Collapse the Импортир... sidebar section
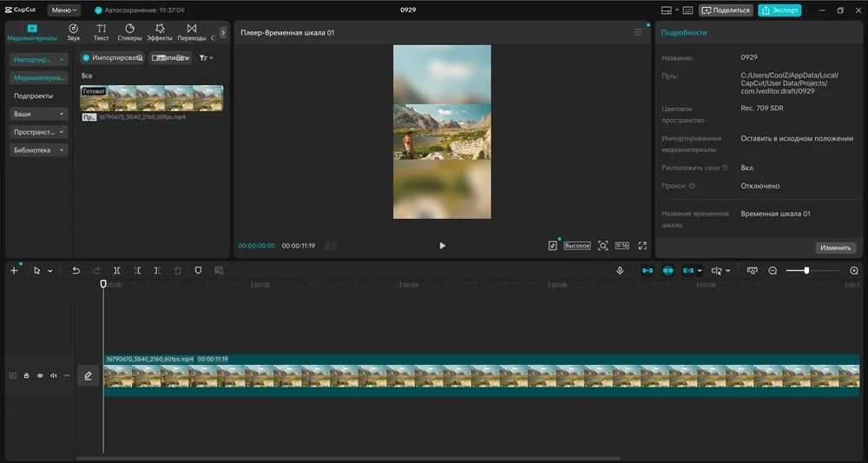This screenshot has height=463, width=868. tap(38, 59)
